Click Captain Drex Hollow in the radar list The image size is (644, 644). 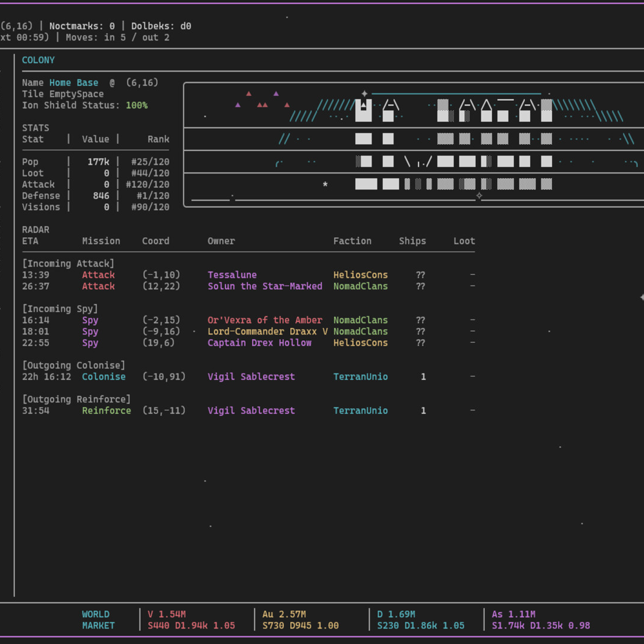(259, 342)
